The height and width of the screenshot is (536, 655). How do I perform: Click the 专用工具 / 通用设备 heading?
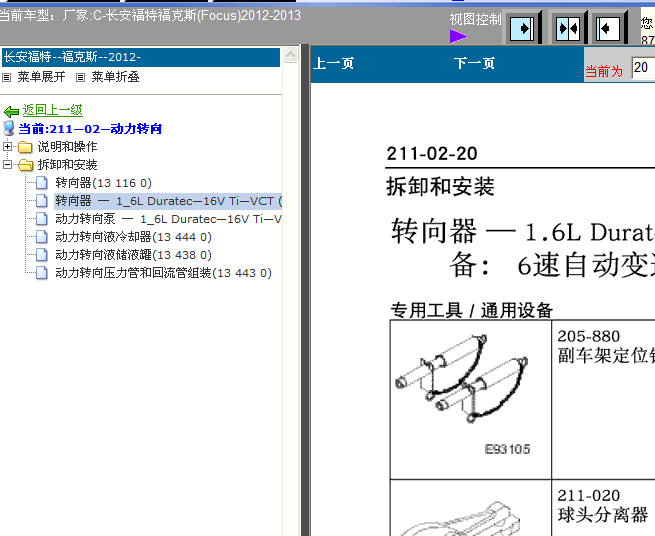pos(472,310)
